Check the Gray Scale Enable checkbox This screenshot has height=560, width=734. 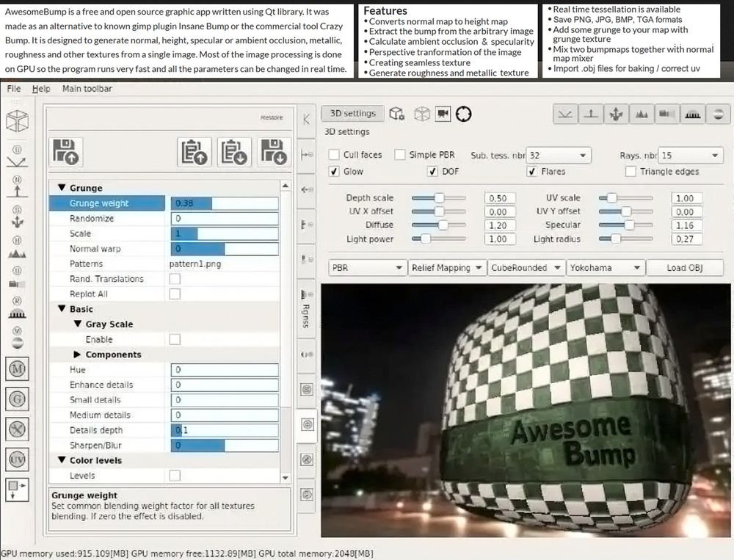[x=175, y=340]
